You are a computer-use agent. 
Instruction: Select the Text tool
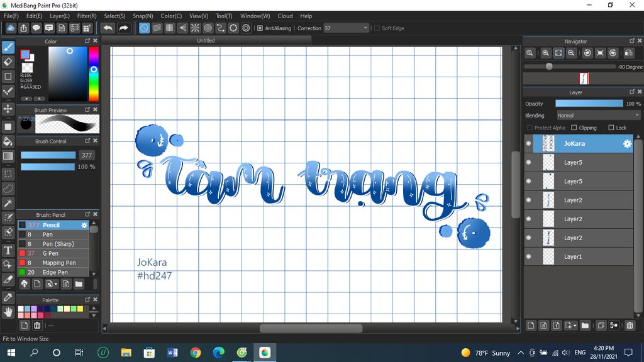click(8, 250)
